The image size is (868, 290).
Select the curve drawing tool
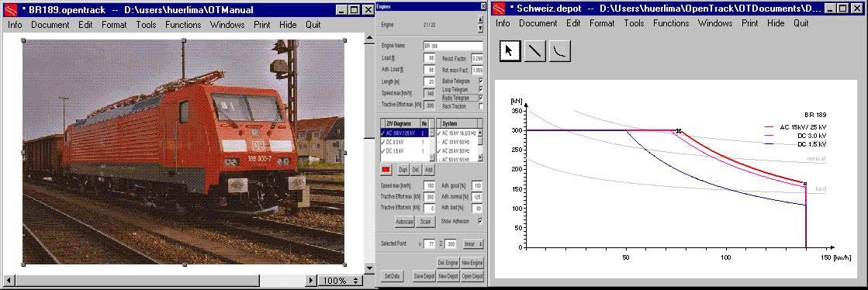coord(559,51)
